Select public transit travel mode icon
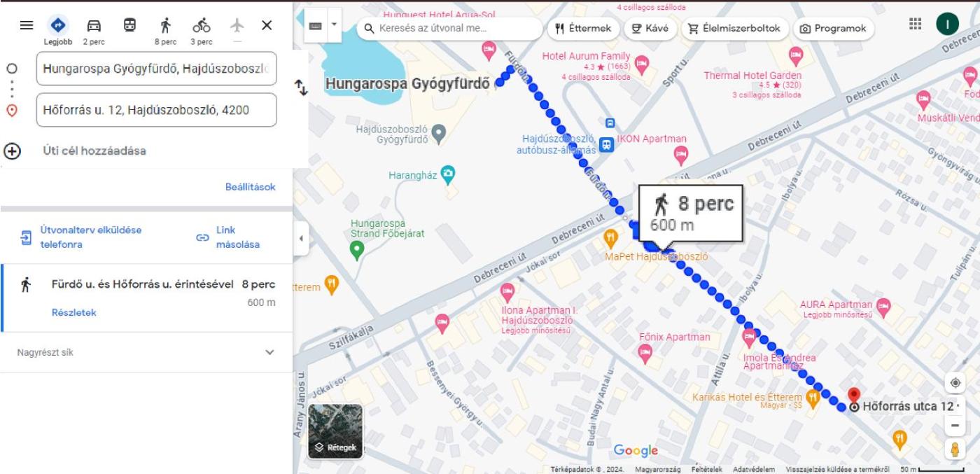 click(x=129, y=25)
